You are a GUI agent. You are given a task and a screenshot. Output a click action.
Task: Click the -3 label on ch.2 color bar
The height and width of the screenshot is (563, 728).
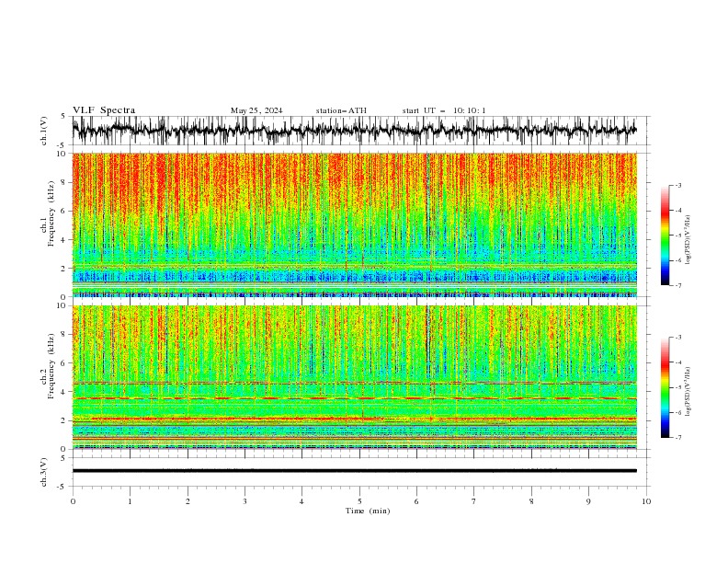point(678,338)
